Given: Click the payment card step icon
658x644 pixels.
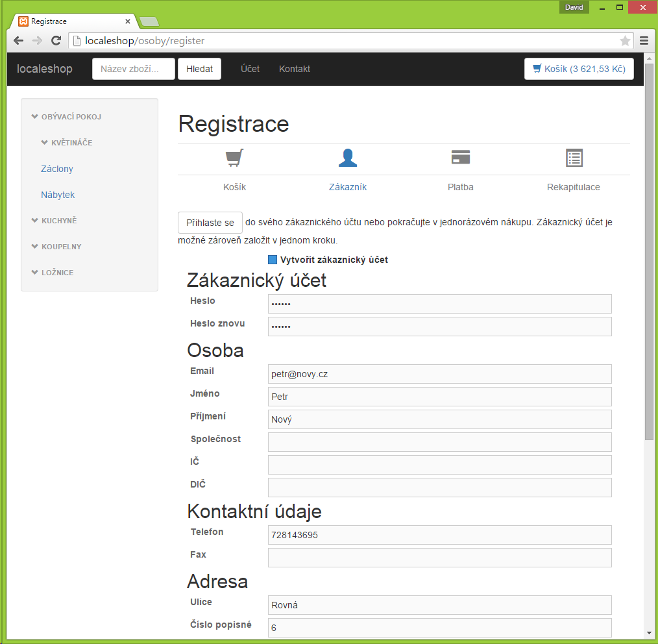Looking at the screenshot, I should point(460,158).
